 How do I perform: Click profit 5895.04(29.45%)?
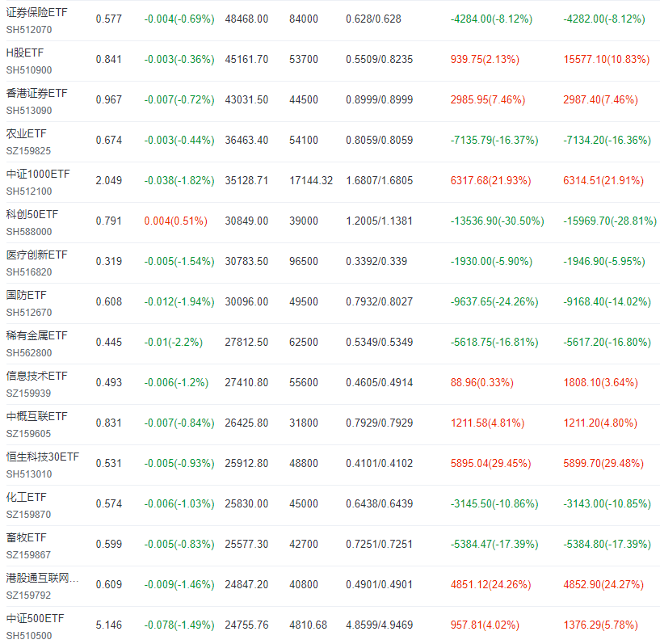(x=491, y=464)
